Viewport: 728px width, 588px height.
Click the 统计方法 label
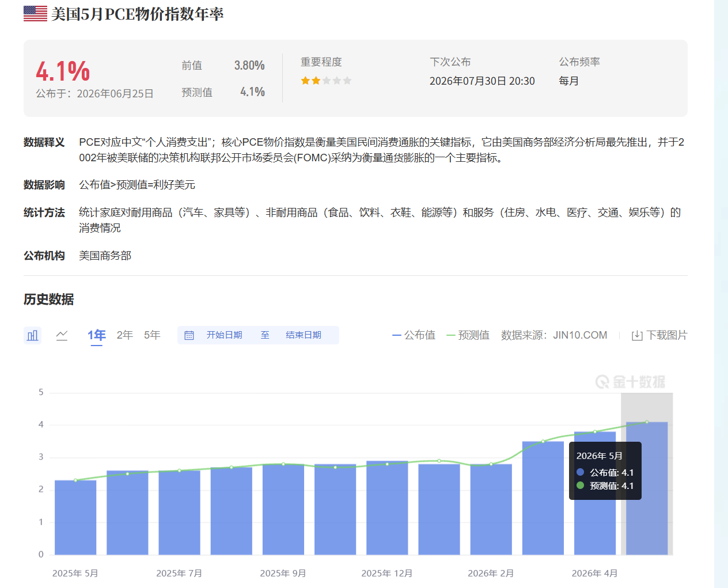[44, 213]
